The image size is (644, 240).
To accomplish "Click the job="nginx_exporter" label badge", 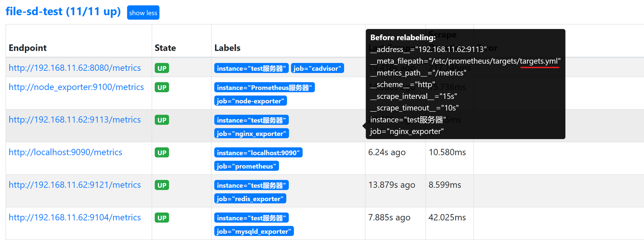I will 252,133.
